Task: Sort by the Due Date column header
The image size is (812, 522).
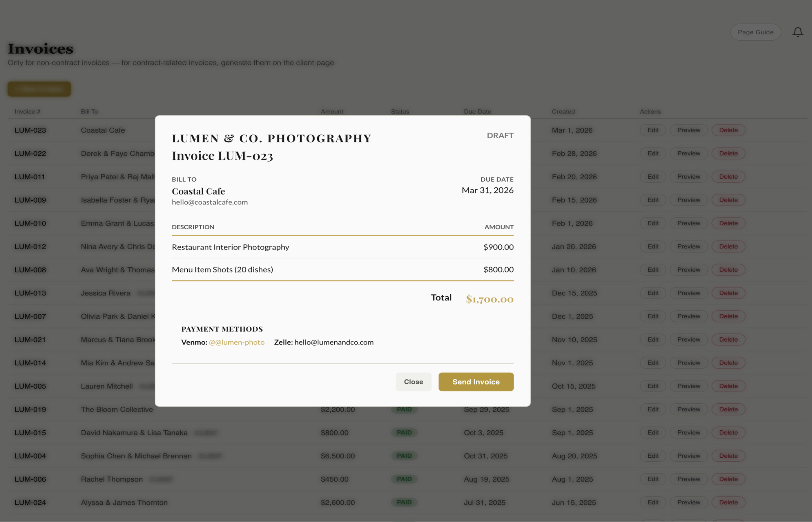Action: pos(478,111)
